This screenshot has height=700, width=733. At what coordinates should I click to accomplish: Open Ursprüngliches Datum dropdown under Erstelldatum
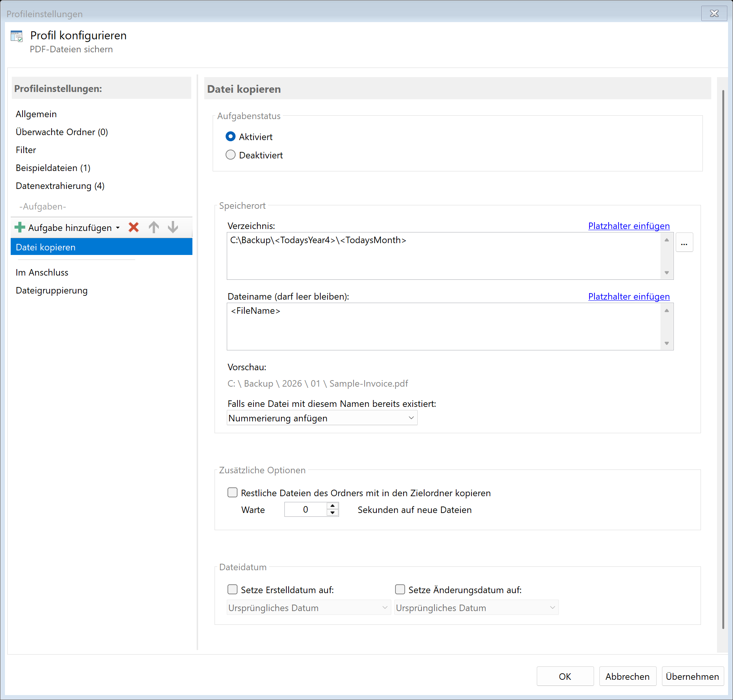[308, 608]
